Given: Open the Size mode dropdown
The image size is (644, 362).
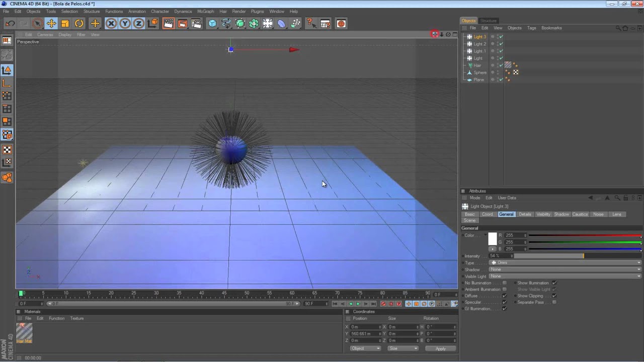Looking at the screenshot, I should (x=404, y=348).
